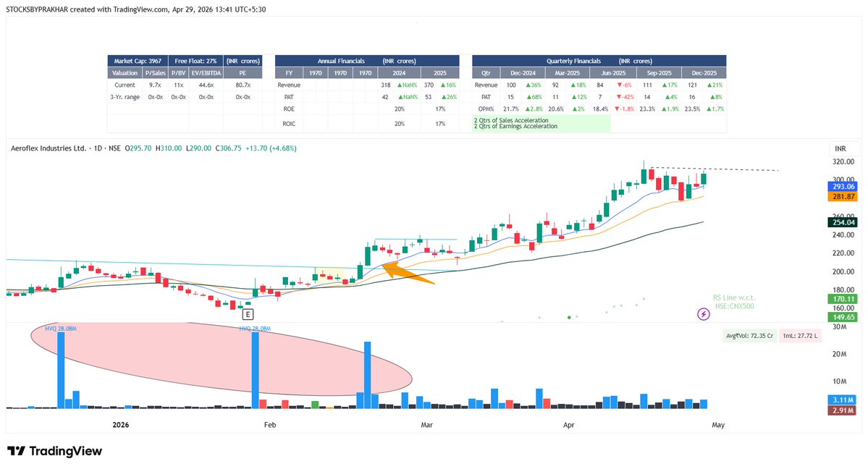
Task: Click the May time axis label
Action: click(x=718, y=426)
